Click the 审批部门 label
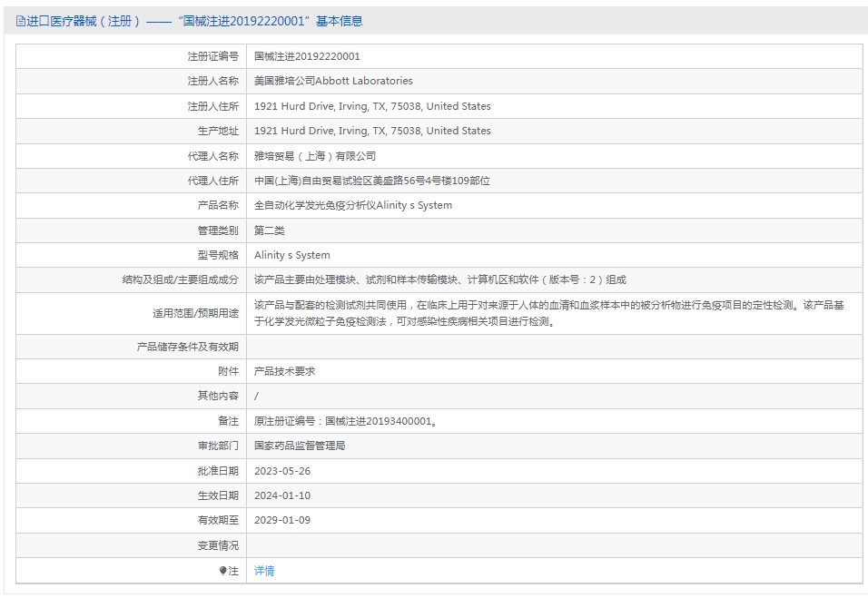Viewport: 868px width, 598px height. coord(218,446)
